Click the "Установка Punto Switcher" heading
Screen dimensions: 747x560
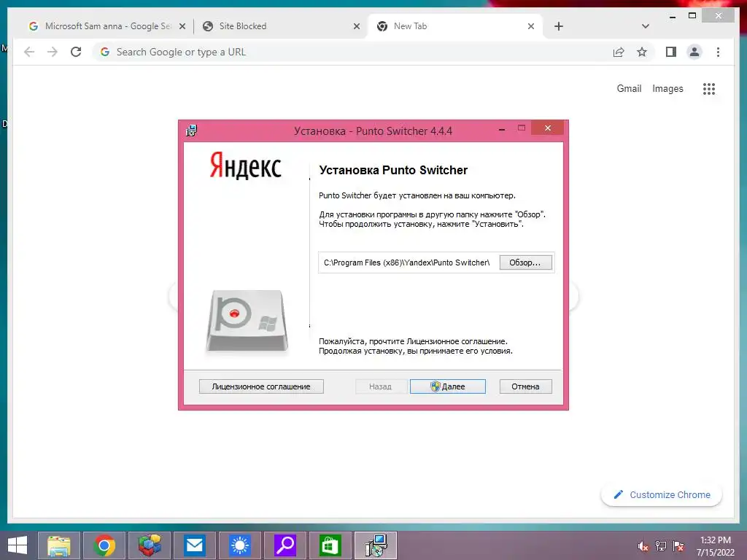393,170
